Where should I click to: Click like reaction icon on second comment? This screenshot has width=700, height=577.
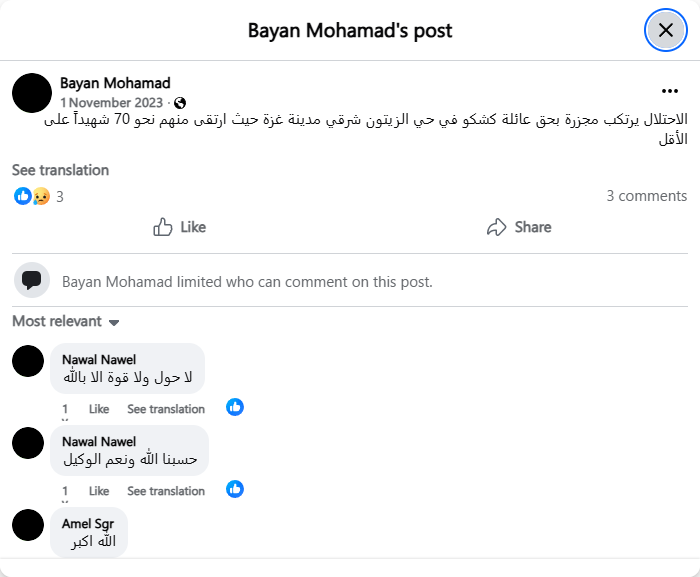tap(235, 489)
